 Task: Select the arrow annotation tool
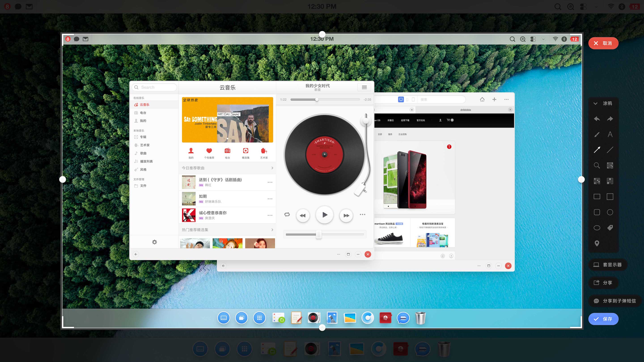pyautogui.click(x=597, y=150)
